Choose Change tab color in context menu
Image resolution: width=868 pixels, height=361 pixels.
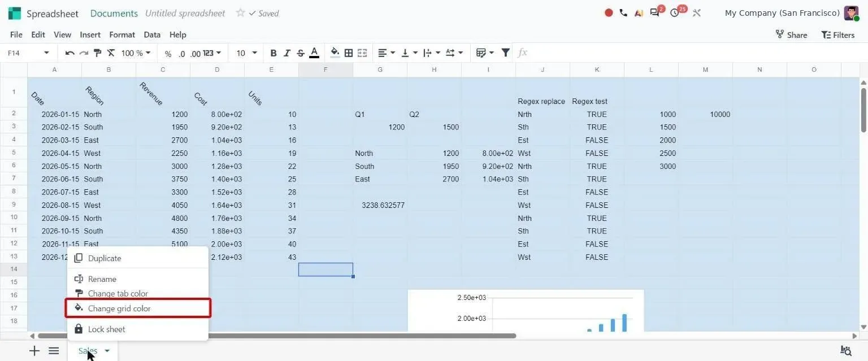pos(138,294)
